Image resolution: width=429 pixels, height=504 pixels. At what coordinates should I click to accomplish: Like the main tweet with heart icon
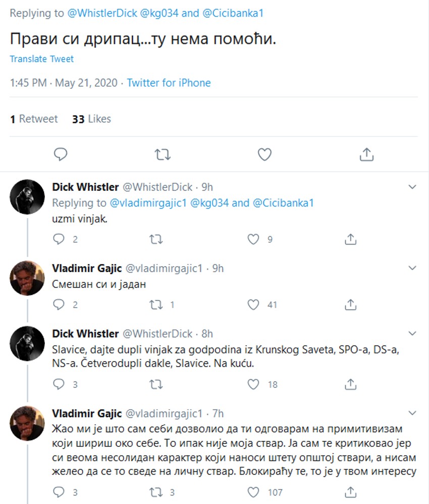264,155
